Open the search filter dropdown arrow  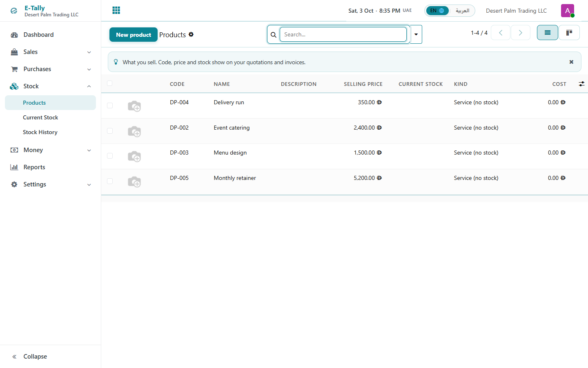[416, 35]
